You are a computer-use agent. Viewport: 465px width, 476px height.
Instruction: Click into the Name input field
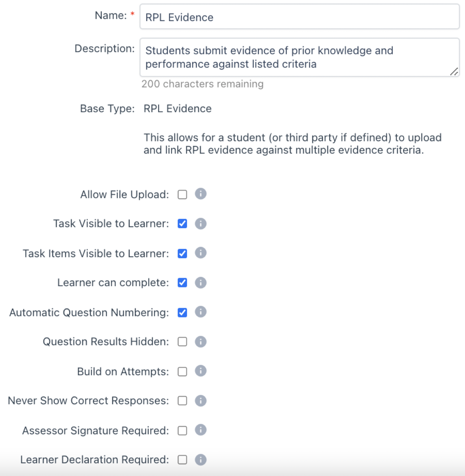pos(299,17)
